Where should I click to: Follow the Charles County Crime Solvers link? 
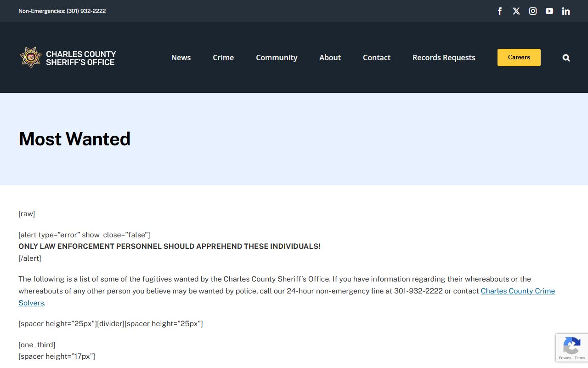pos(517,291)
